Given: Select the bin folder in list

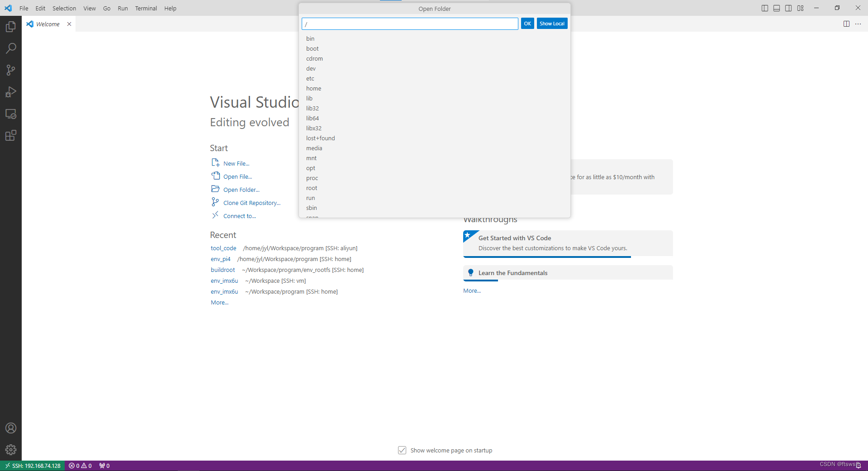Looking at the screenshot, I should (435, 38).
